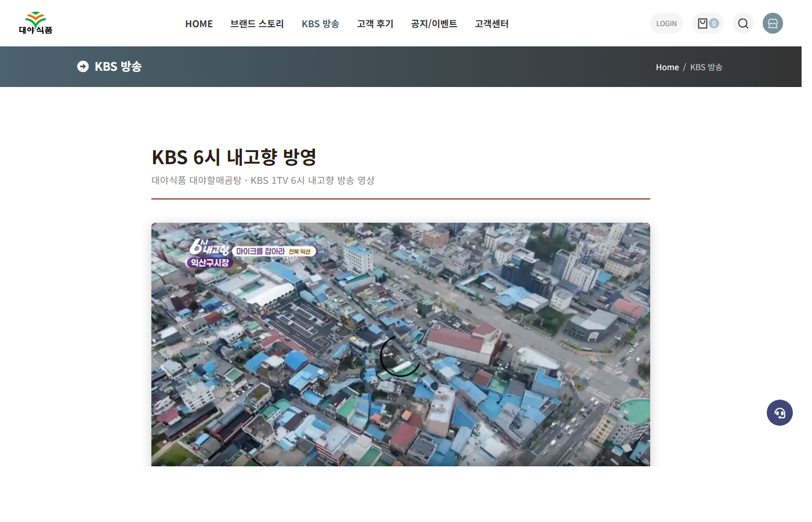Open the search magnifier icon
This screenshot has width=812, height=522.
click(743, 23)
